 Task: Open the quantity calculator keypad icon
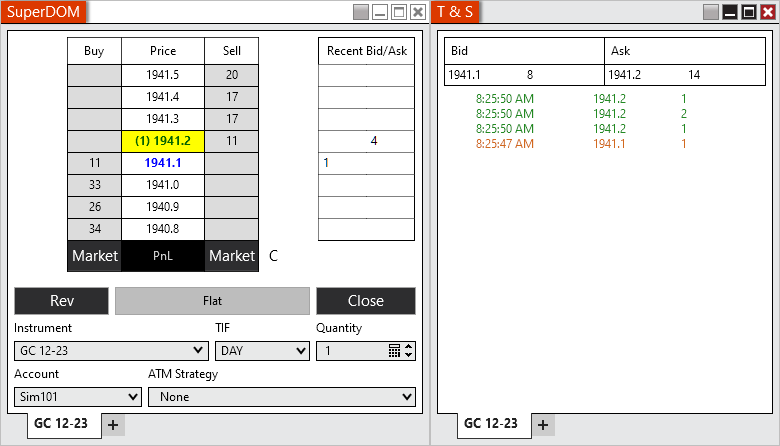tap(394, 351)
